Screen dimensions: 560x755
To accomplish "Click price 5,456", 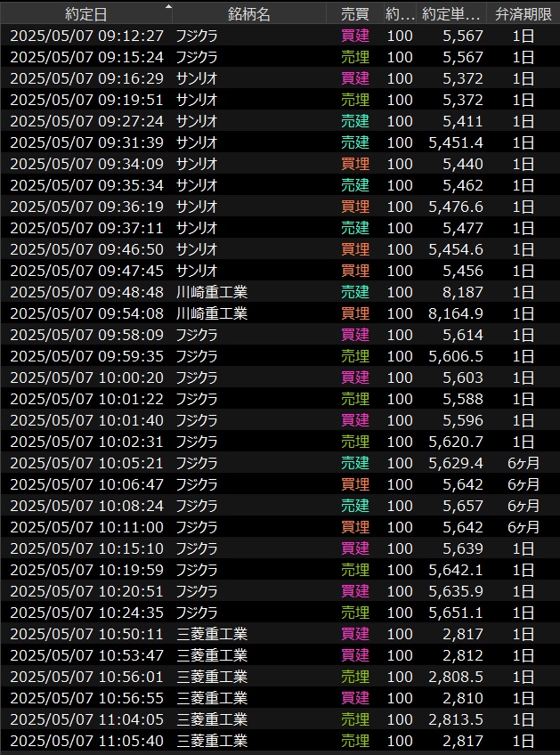I will (x=463, y=271).
